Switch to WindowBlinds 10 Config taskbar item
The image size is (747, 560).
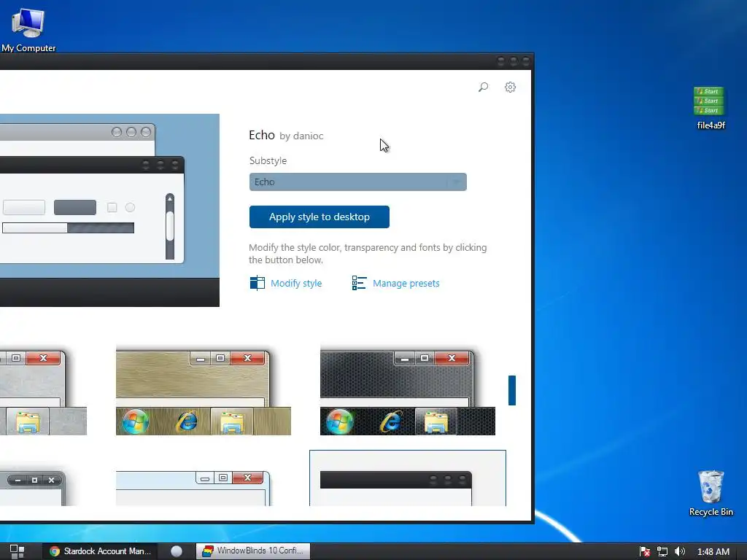coord(253,551)
